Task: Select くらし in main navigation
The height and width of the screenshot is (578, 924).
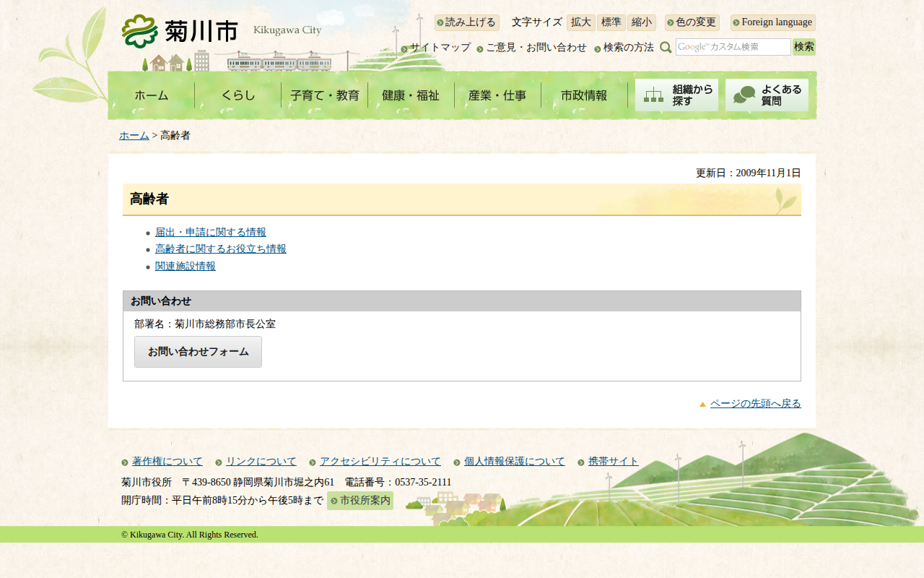Action: [x=238, y=95]
